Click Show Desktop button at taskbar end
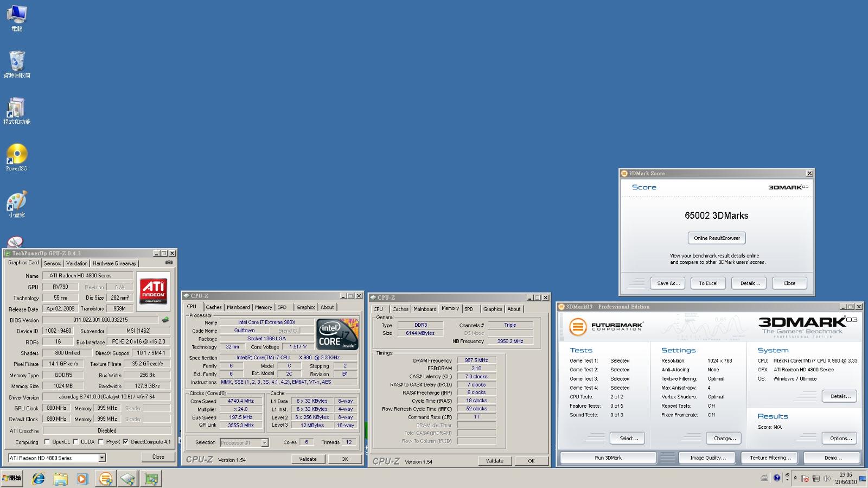868x488 pixels. 863,478
